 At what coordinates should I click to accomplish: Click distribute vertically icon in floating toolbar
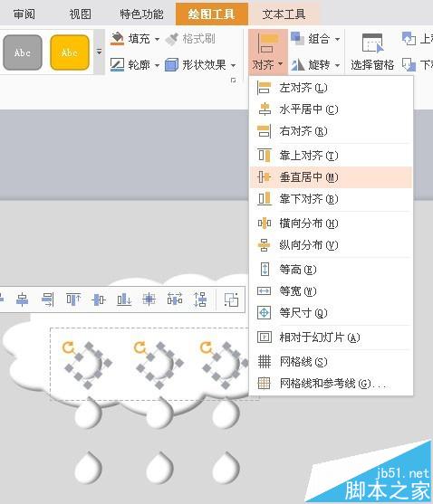(200, 300)
